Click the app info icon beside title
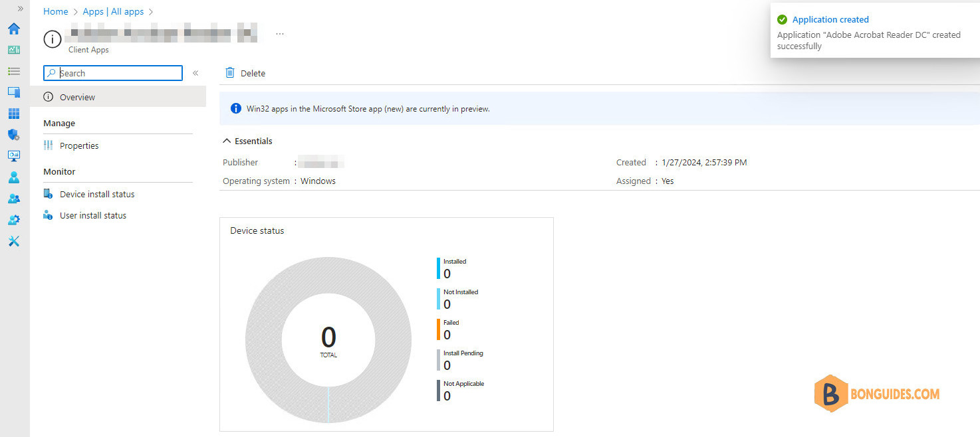The height and width of the screenshot is (437, 980). [x=53, y=39]
